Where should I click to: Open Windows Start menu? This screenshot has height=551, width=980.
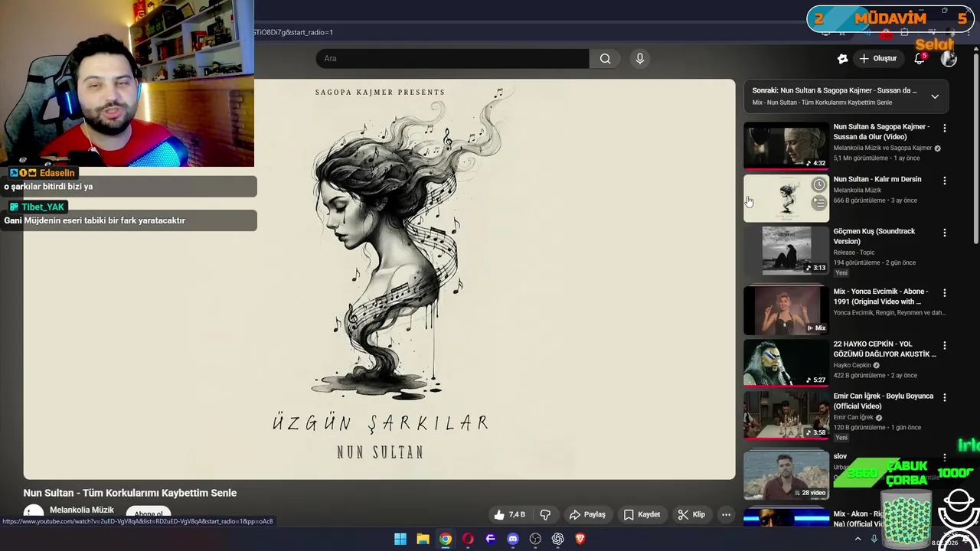tap(400, 539)
